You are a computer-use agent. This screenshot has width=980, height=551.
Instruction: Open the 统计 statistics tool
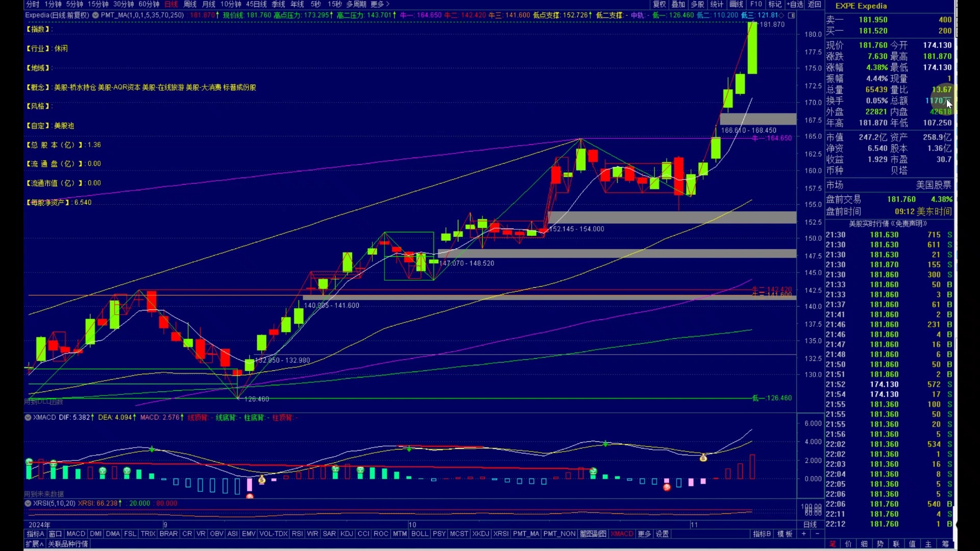717,4
